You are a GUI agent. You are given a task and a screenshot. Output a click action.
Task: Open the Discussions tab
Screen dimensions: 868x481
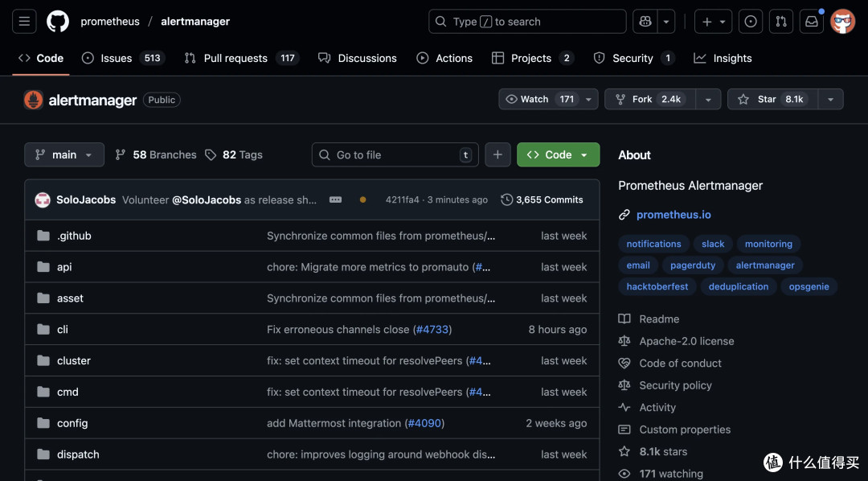358,58
